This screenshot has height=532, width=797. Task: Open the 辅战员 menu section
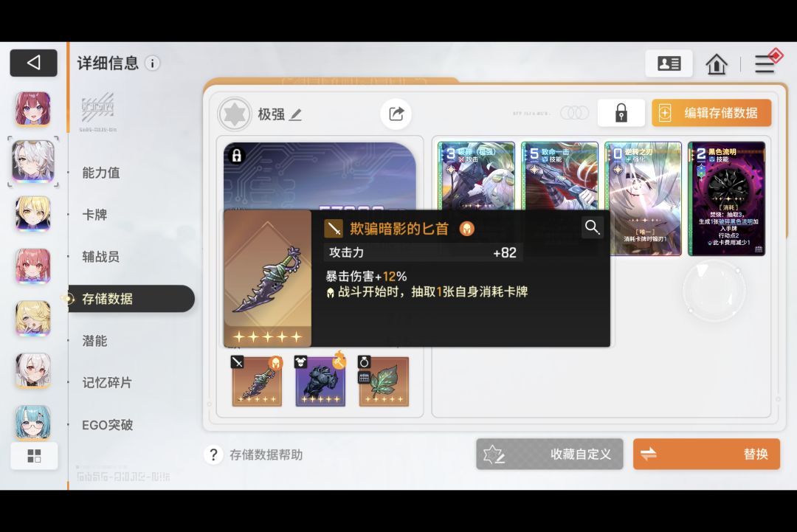[x=101, y=257]
